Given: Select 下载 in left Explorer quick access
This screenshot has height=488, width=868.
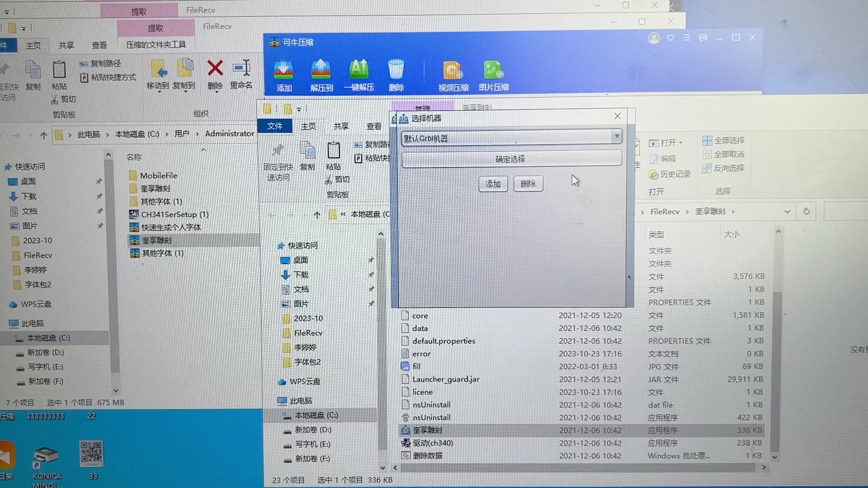Looking at the screenshot, I should point(23,196).
